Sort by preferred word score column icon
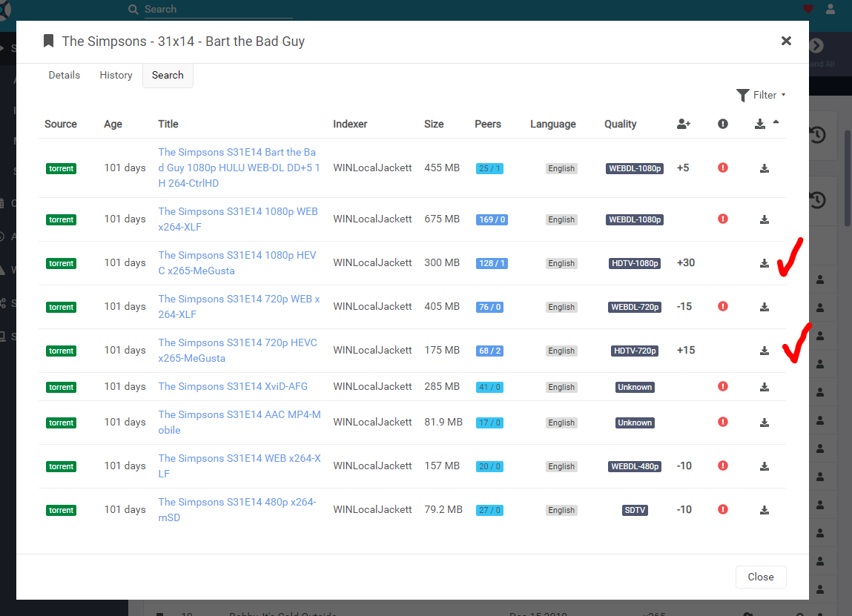Image resolution: width=852 pixels, height=616 pixels. click(x=684, y=124)
